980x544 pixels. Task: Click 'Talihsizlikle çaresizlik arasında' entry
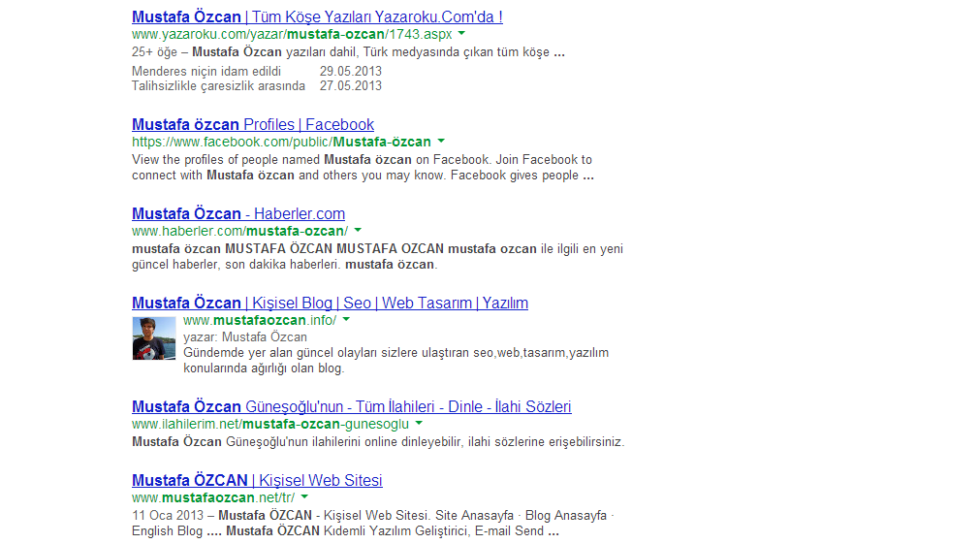218,85
